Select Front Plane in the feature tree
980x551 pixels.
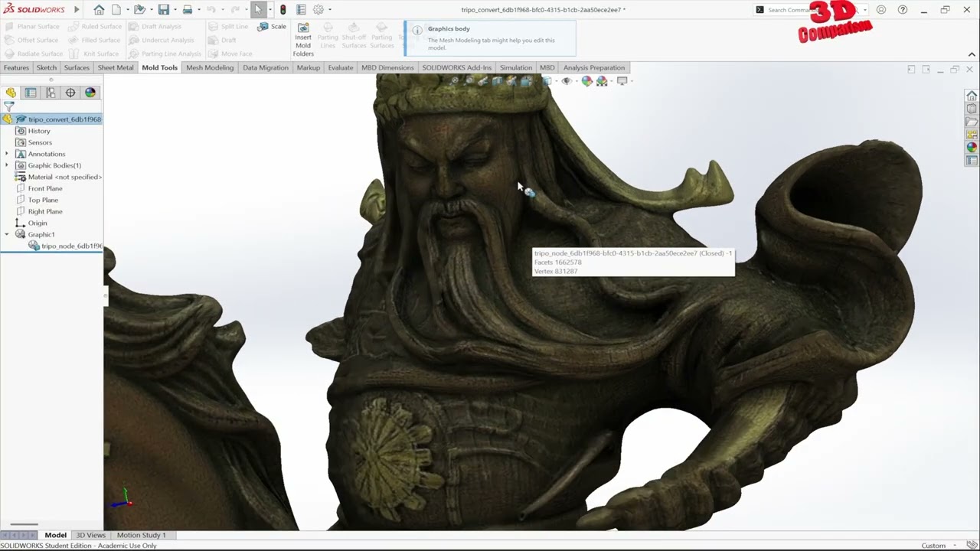45,188
